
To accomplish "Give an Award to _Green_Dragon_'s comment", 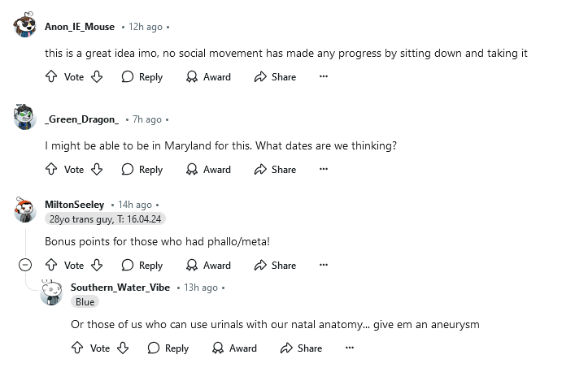I will point(208,170).
